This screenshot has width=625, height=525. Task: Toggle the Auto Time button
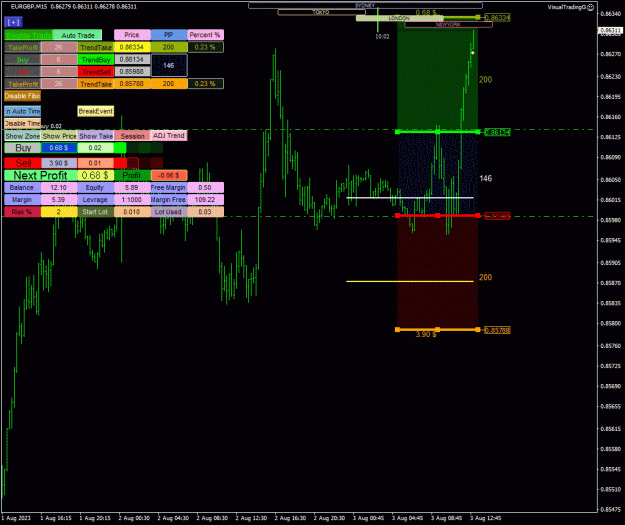pyautogui.click(x=22, y=111)
